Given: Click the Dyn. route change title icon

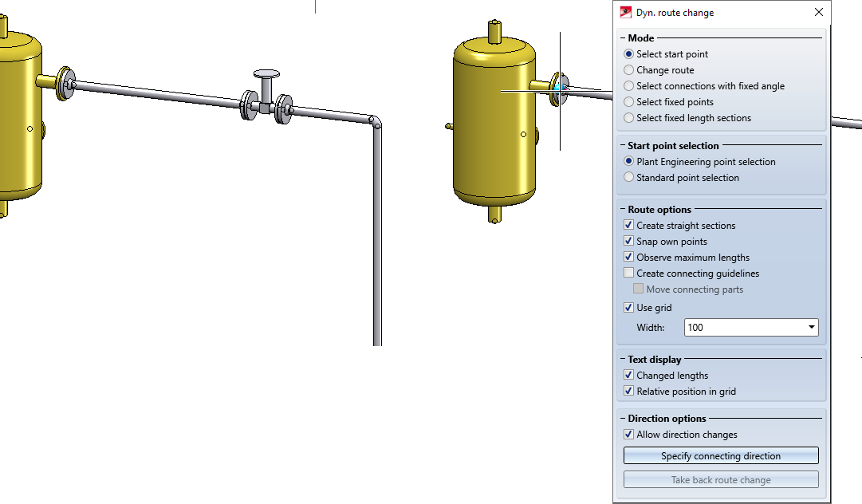Looking at the screenshot, I should point(626,12).
